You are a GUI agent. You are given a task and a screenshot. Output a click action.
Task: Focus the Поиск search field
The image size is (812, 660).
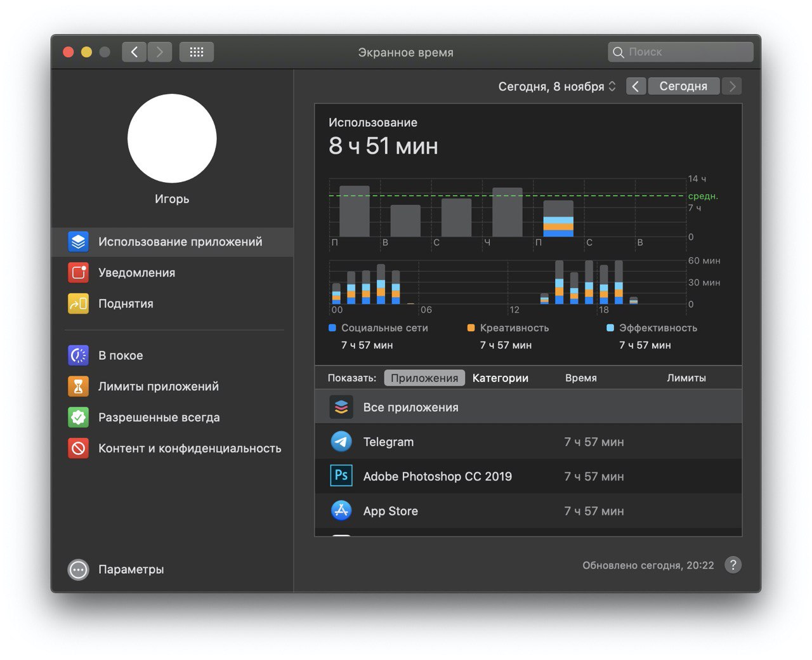click(x=680, y=52)
